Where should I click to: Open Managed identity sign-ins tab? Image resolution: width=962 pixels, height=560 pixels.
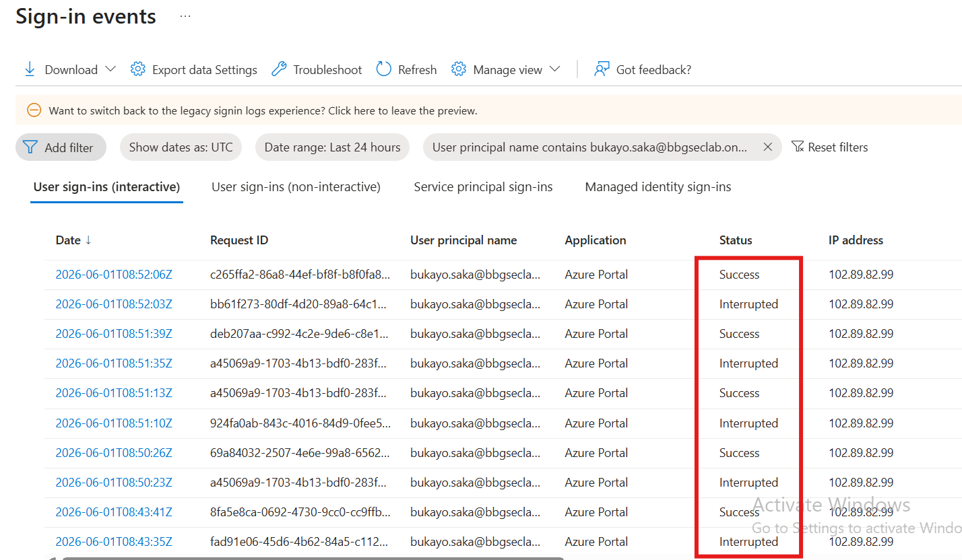658,187
